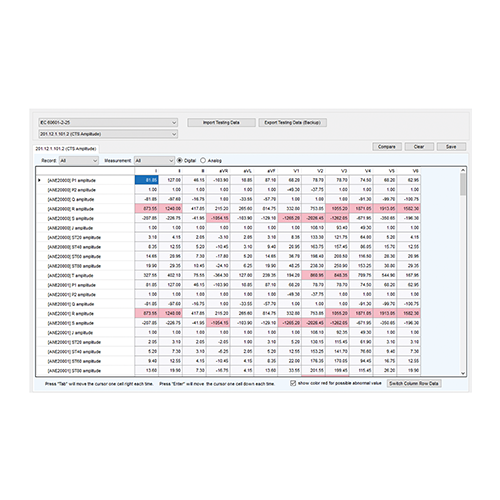Click the V4 cell in [ANE20000] ST20 amplitude row
The width and height of the screenshot is (500, 500).
click(x=361, y=237)
